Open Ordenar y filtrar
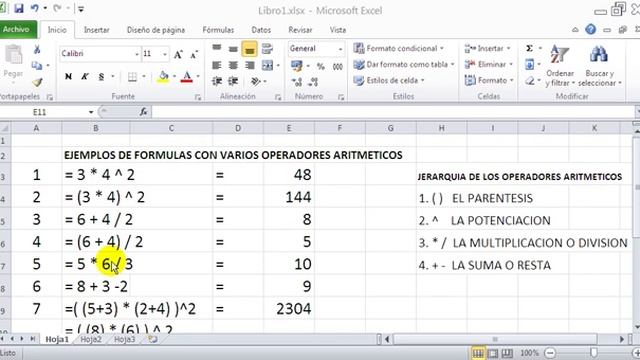640x360 pixels. (x=560, y=66)
